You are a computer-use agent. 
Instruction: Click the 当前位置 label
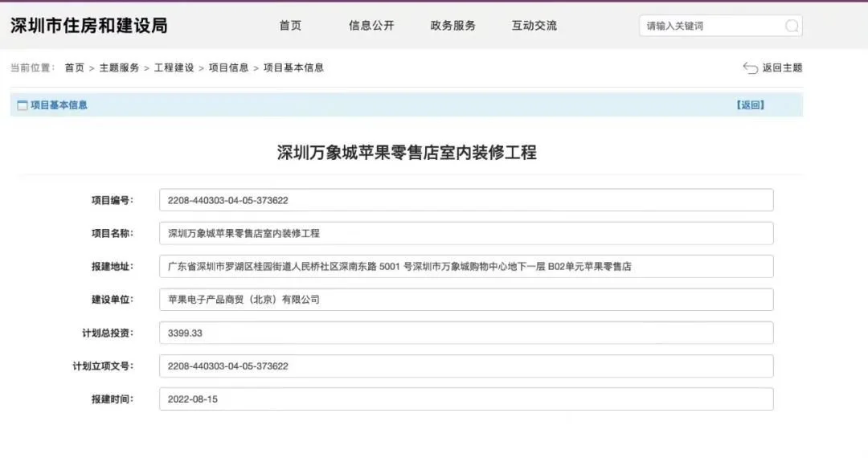click(33, 68)
